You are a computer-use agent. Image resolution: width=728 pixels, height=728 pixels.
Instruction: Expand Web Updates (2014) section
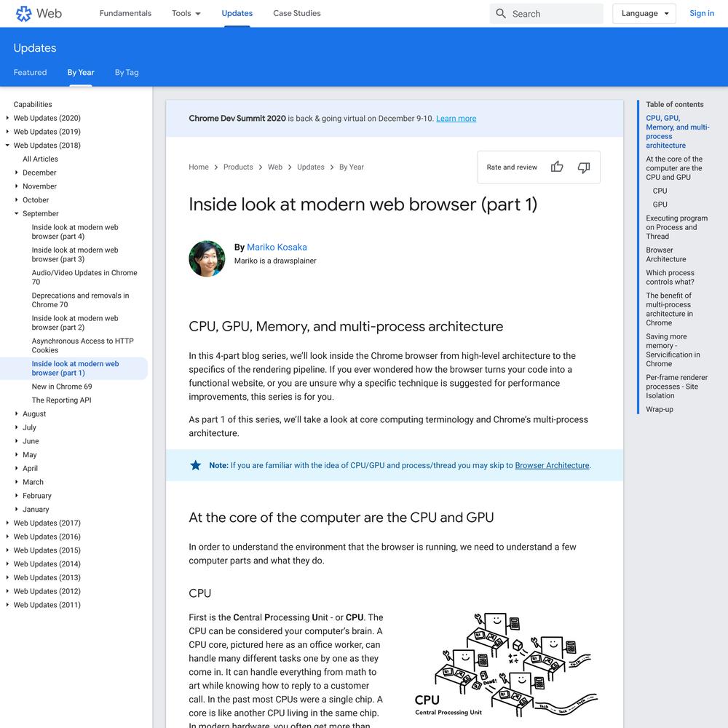[7, 563]
